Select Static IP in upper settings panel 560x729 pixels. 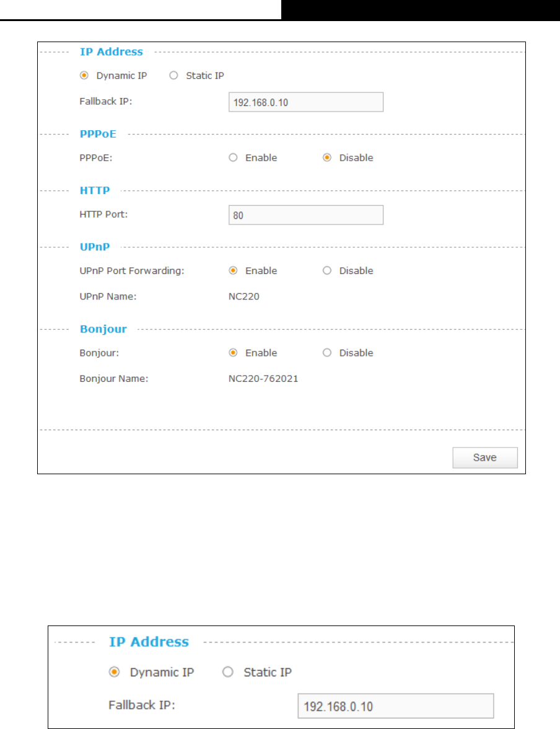(x=173, y=76)
